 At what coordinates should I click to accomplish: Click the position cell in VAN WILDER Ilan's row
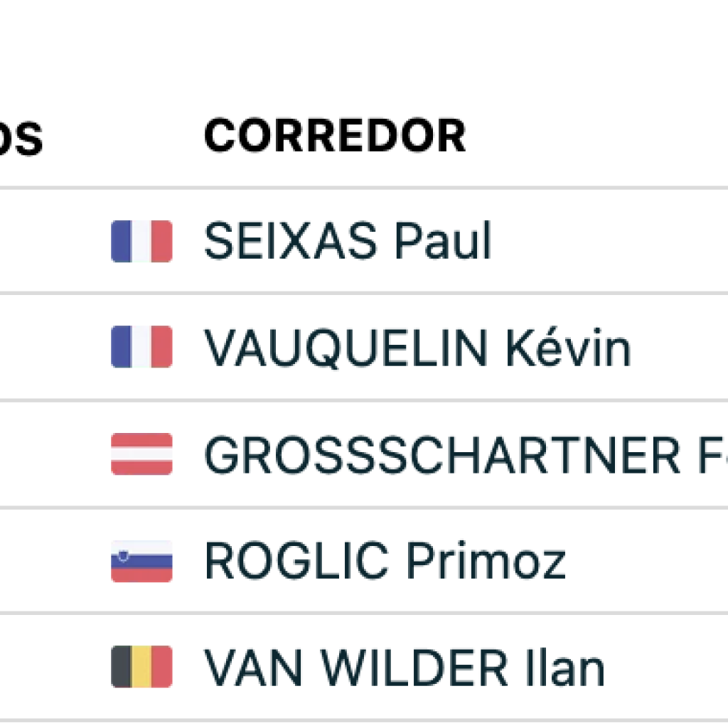28,668
